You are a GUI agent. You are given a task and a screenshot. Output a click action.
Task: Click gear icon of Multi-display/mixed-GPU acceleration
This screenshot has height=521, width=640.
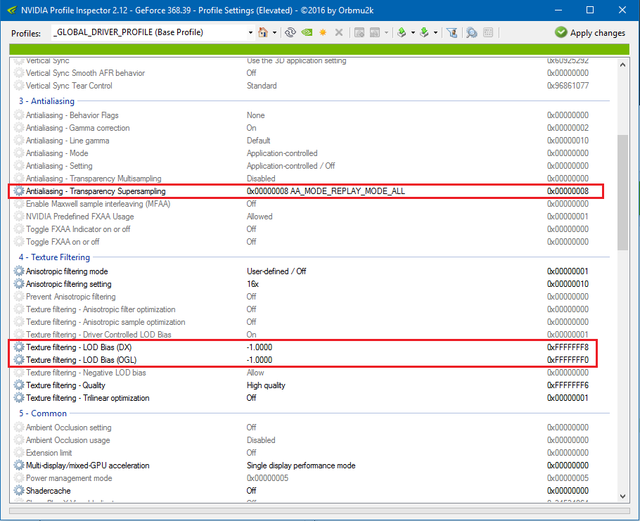19,465
